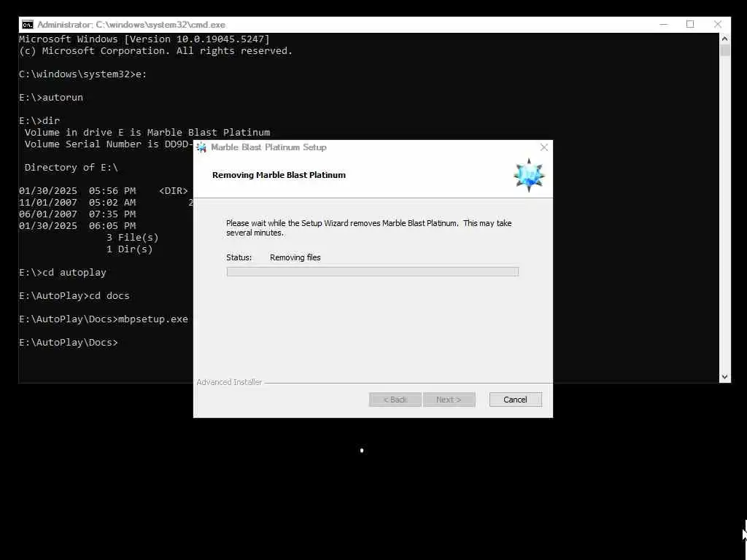747x560 pixels.
Task: Click the 'Microsoft Windows [Version 10.0.19045.5247]' line
Action: click(x=144, y=39)
